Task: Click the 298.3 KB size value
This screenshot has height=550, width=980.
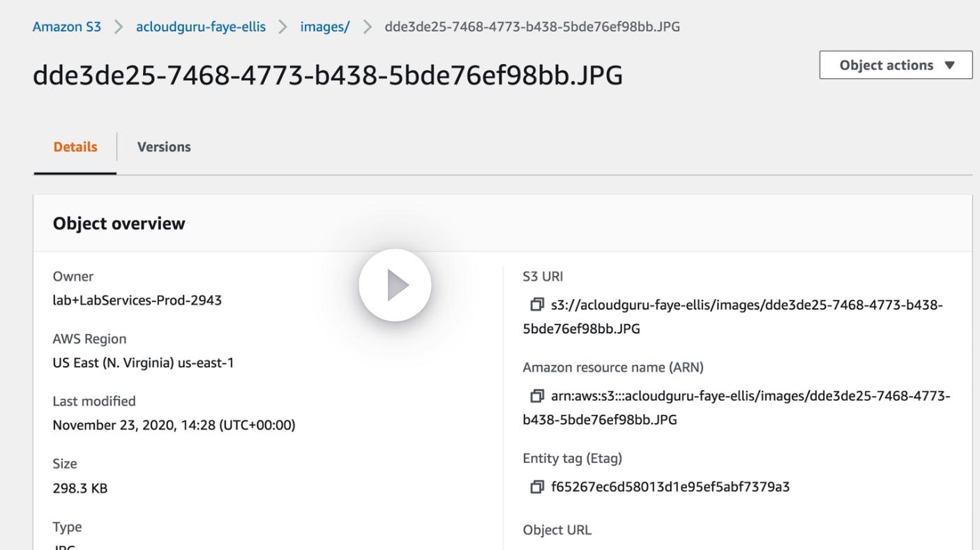Action: (80, 488)
